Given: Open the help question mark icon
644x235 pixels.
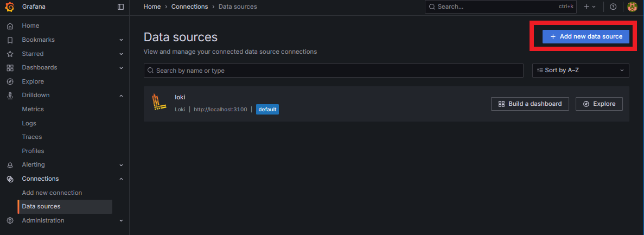Looking at the screenshot, I should click(613, 7).
